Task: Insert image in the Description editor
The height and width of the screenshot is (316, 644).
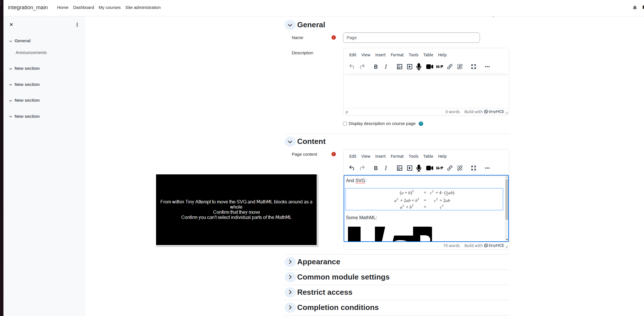Action: [400, 67]
